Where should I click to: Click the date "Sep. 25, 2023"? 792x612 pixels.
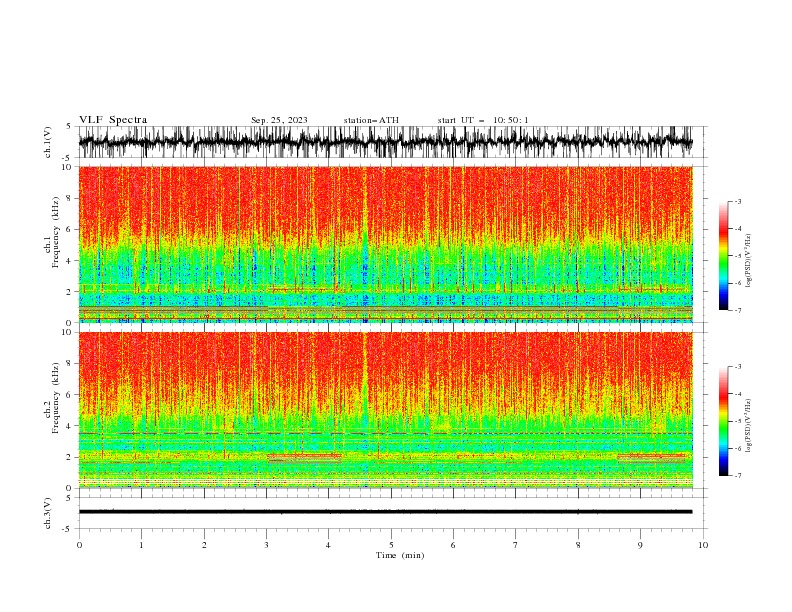[279, 120]
